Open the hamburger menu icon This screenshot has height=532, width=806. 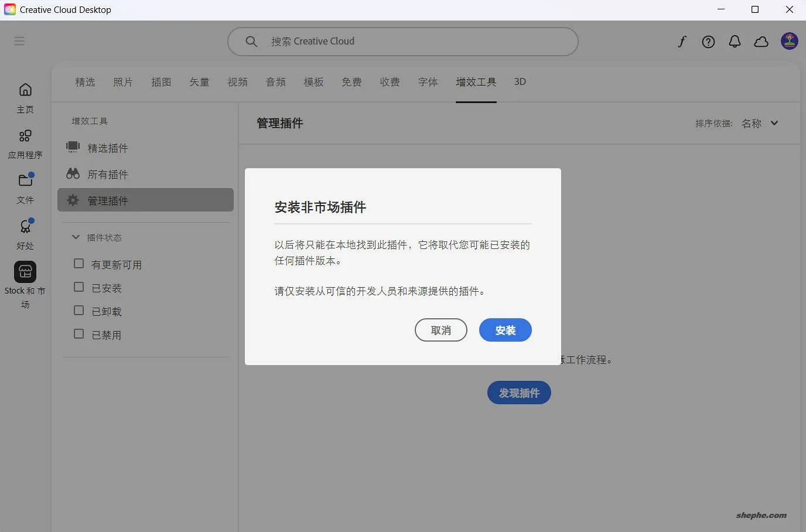(x=19, y=41)
